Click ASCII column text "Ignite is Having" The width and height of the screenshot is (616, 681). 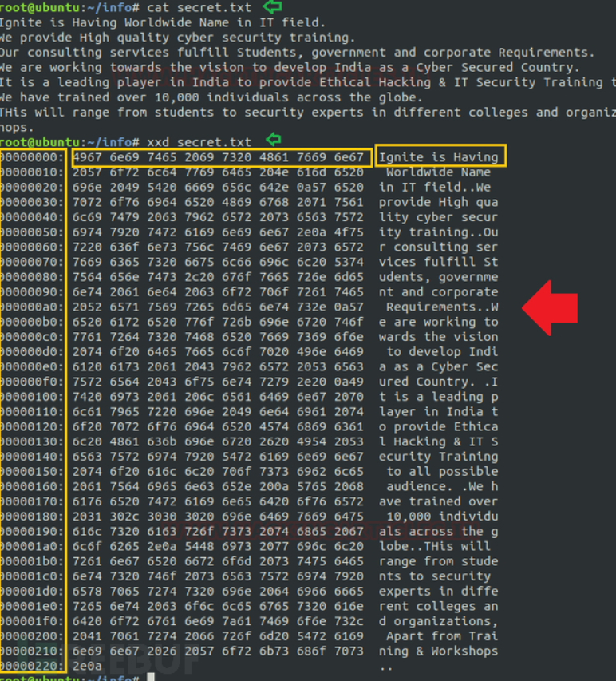(x=438, y=157)
